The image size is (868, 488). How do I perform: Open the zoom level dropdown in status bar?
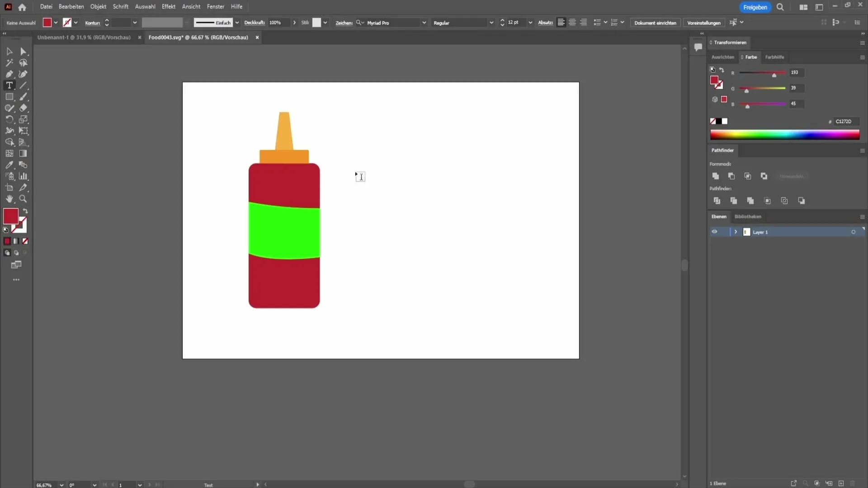61,485
